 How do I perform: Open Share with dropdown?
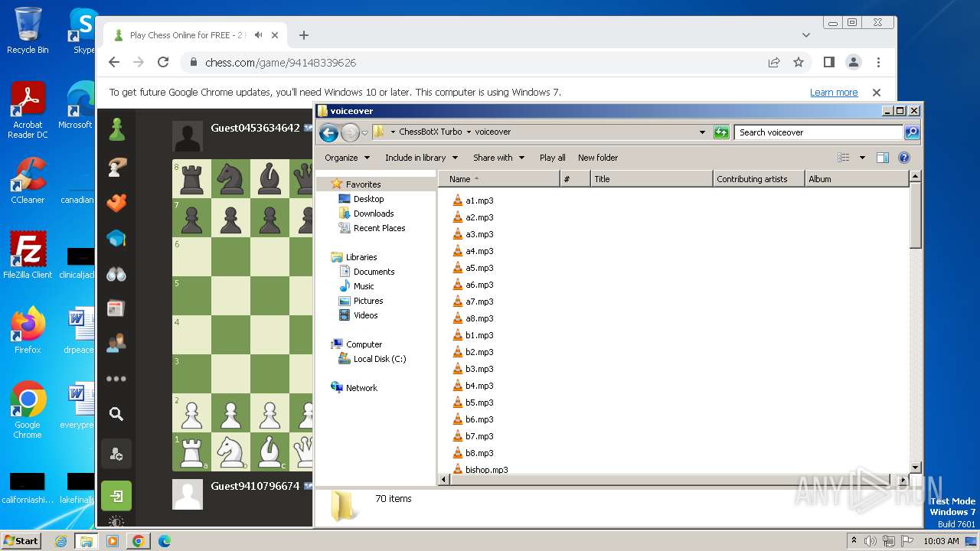point(499,158)
